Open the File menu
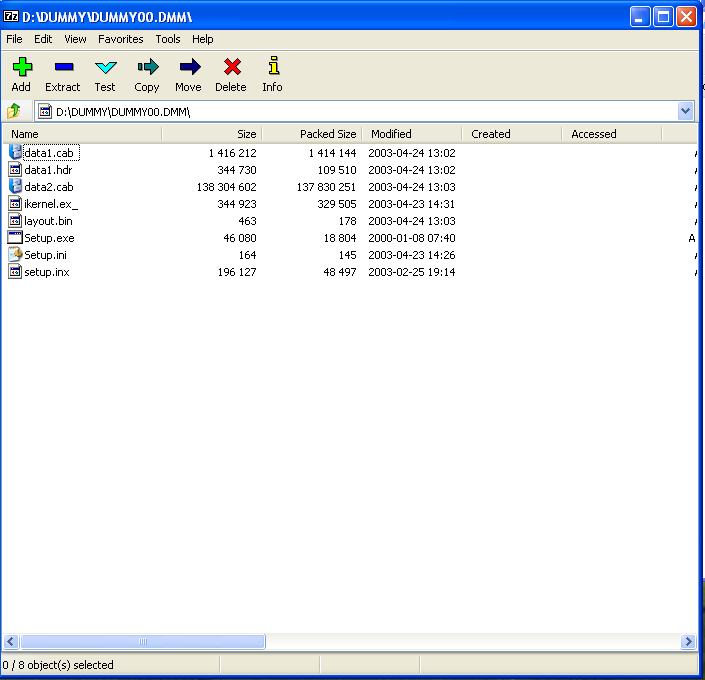The height and width of the screenshot is (680, 705). coord(14,39)
